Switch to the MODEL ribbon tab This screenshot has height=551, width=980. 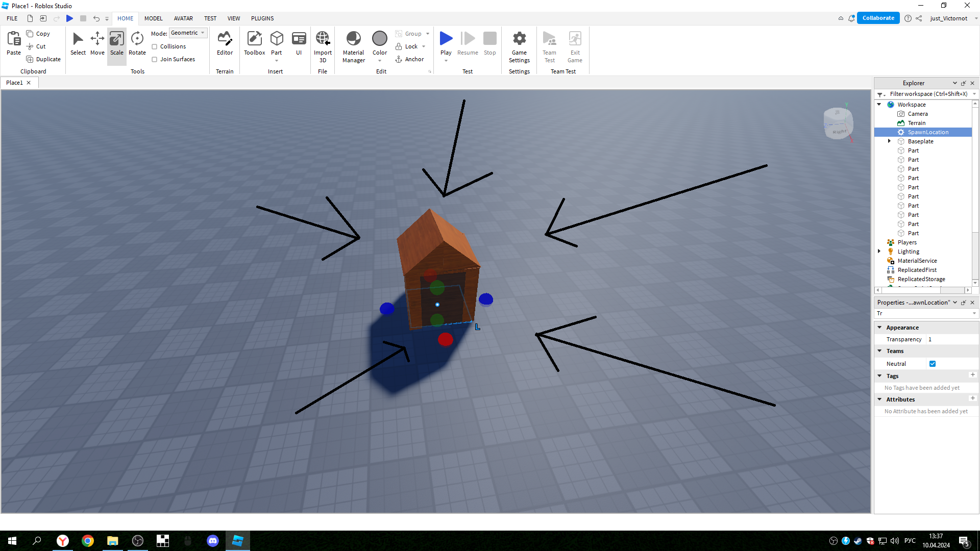153,18
